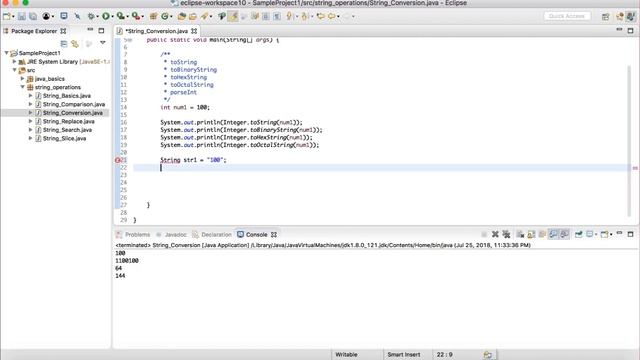Click Collapse All in Package Explorer
Viewport: 640px width, 360px height.
tap(64, 43)
